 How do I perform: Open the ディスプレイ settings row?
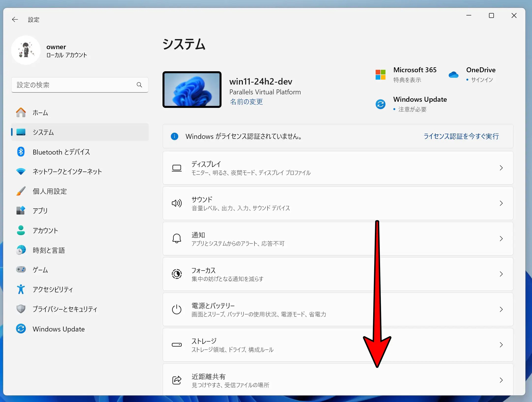pos(337,168)
